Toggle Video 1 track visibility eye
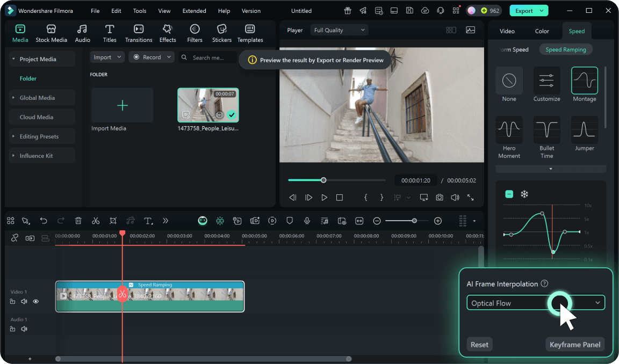 click(x=36, y=301)
